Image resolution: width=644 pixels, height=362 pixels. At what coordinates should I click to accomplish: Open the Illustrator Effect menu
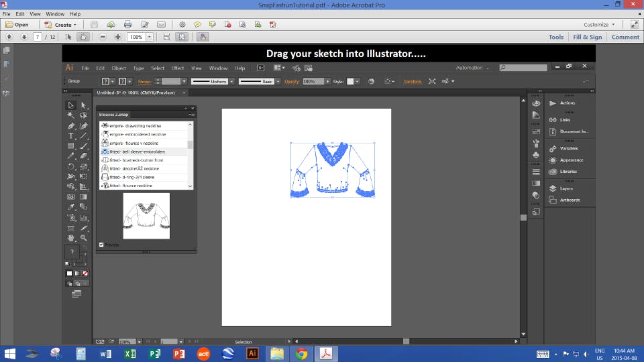tap(177, 68)
